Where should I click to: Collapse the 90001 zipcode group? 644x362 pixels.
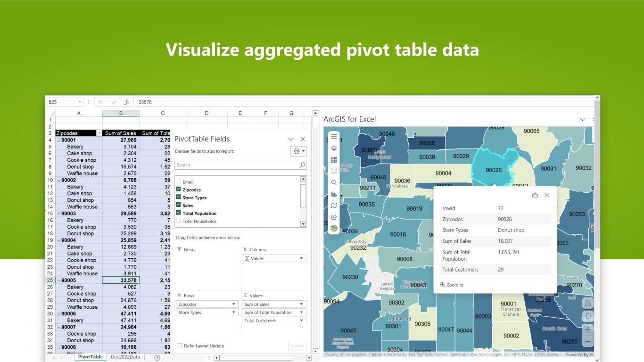coord(59,140)
